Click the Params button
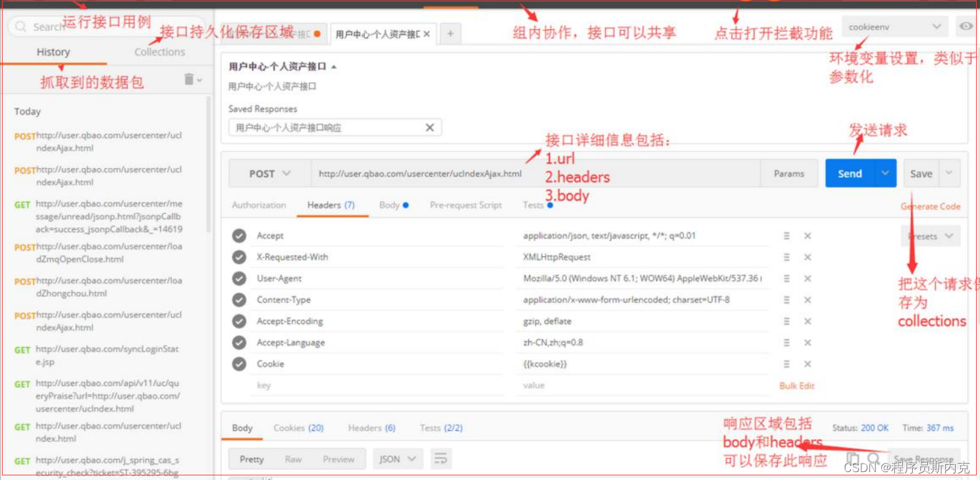Viewport: 980px width, 480px height. [789, 173]
